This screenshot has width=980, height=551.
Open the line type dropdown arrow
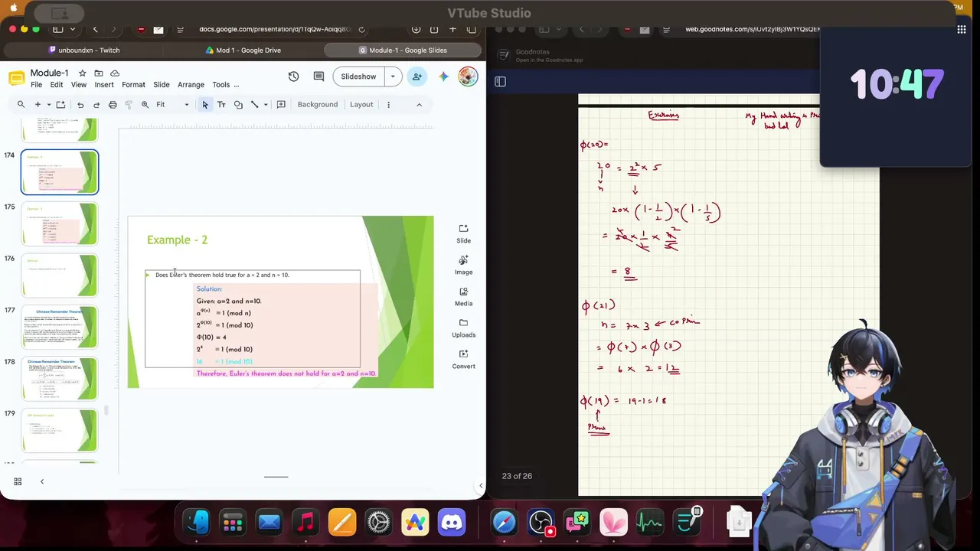pos(266,105)
